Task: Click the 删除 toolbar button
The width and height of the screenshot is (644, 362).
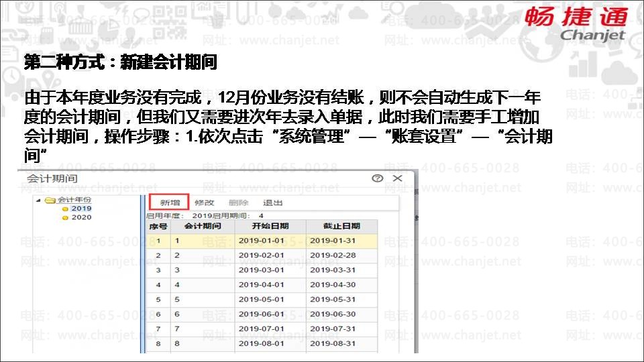Action: click(239, 202)
